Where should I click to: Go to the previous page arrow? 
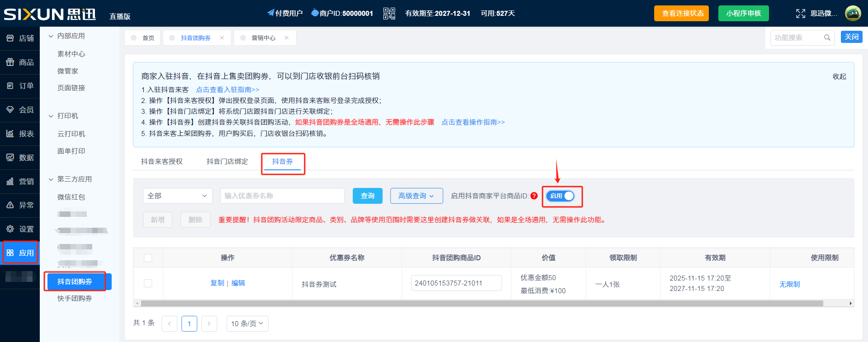tap(170, 323)
